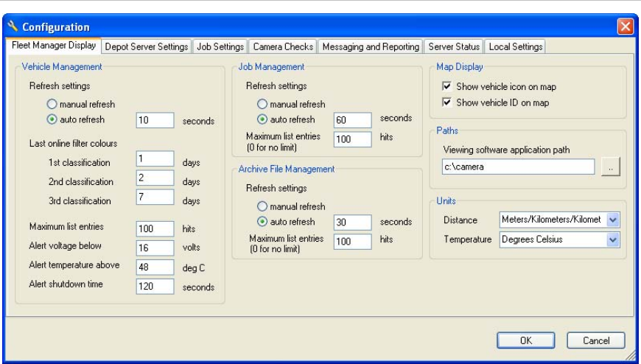
Task: Open the Local Settings tab
Action: (x=515, y=46)
